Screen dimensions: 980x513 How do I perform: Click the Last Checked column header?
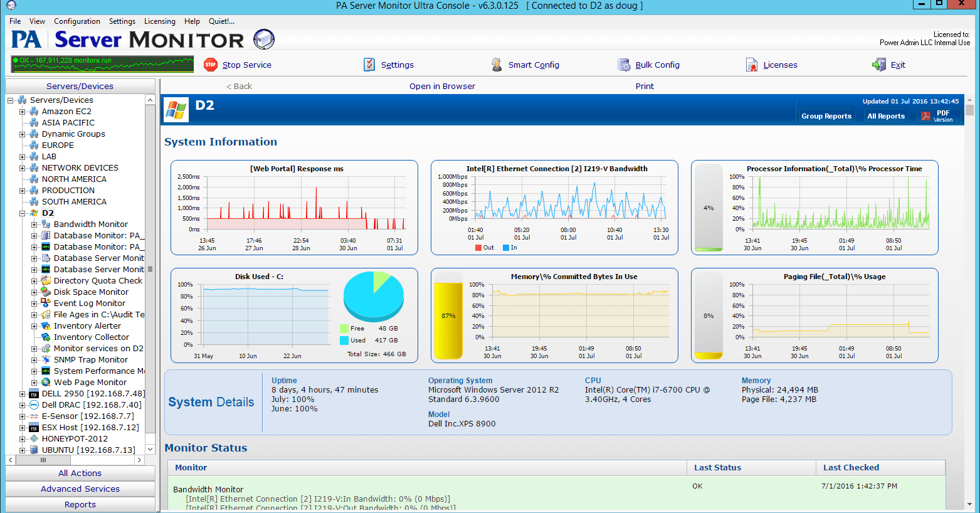tap(880, 467)
